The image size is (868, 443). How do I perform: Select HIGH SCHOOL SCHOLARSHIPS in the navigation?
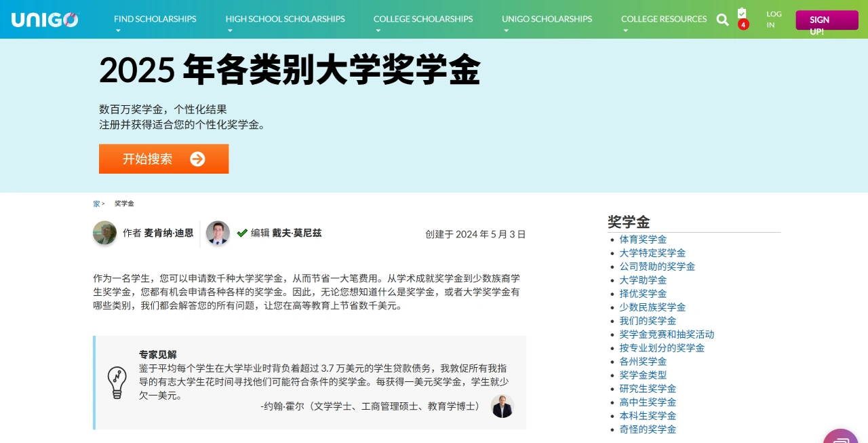[x=285, y=19]
